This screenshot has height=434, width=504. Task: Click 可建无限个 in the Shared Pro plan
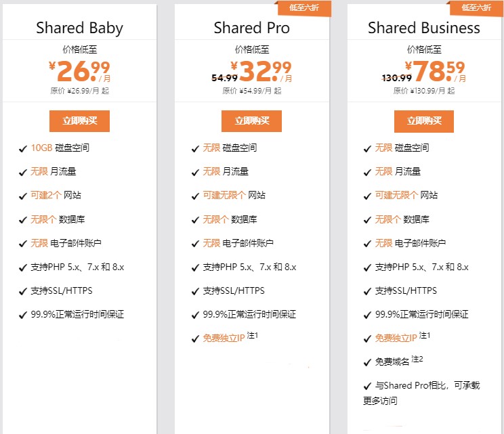pyautogui.click(x=226, y=196)
